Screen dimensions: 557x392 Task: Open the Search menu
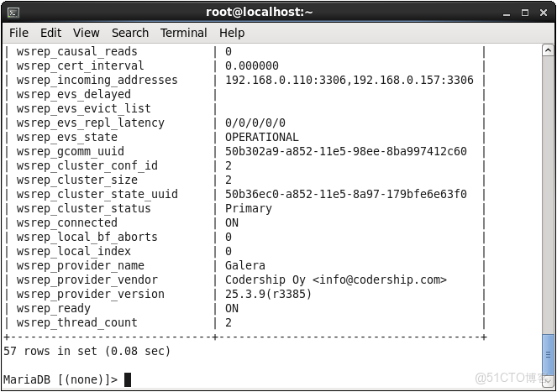(130, 33)
